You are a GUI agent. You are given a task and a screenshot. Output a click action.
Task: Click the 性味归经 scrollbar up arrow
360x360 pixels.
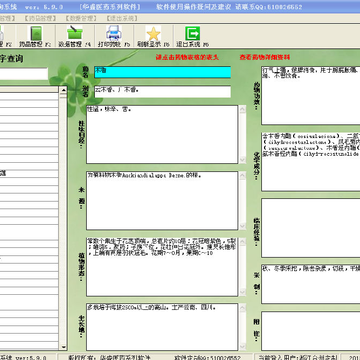point(243,109)
